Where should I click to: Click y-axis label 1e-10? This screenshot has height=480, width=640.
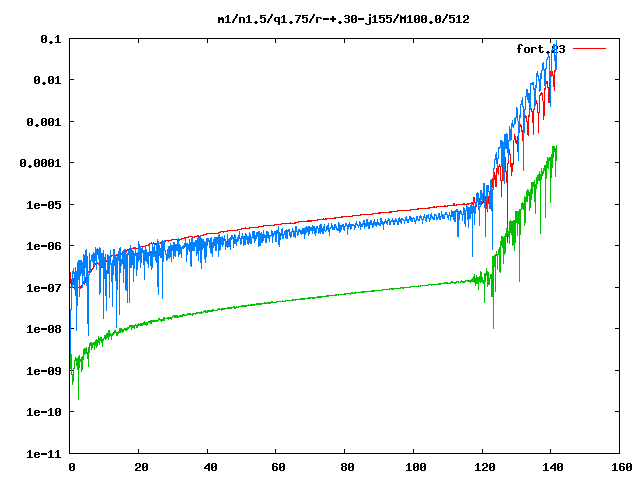click(44, 412)
